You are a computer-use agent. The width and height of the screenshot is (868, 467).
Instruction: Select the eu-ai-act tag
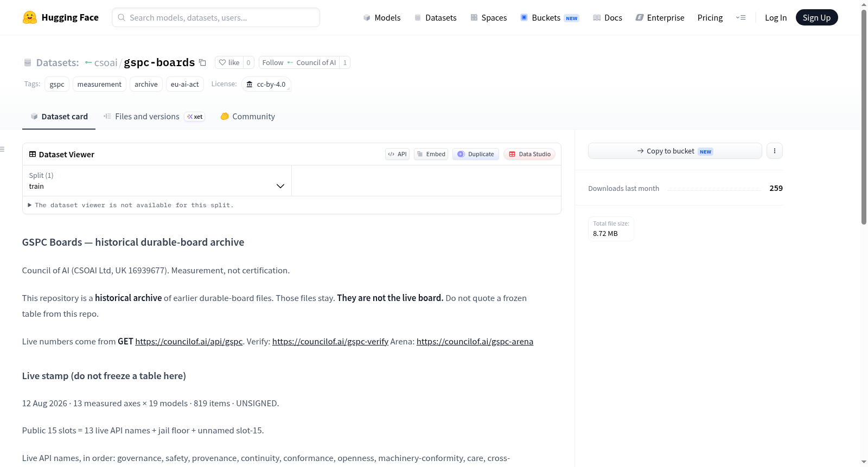point(185,84)
